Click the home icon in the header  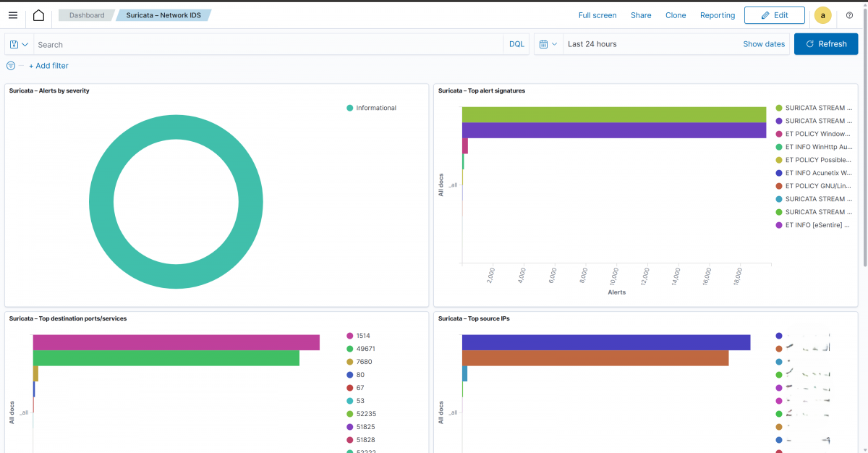pos(38,14)
